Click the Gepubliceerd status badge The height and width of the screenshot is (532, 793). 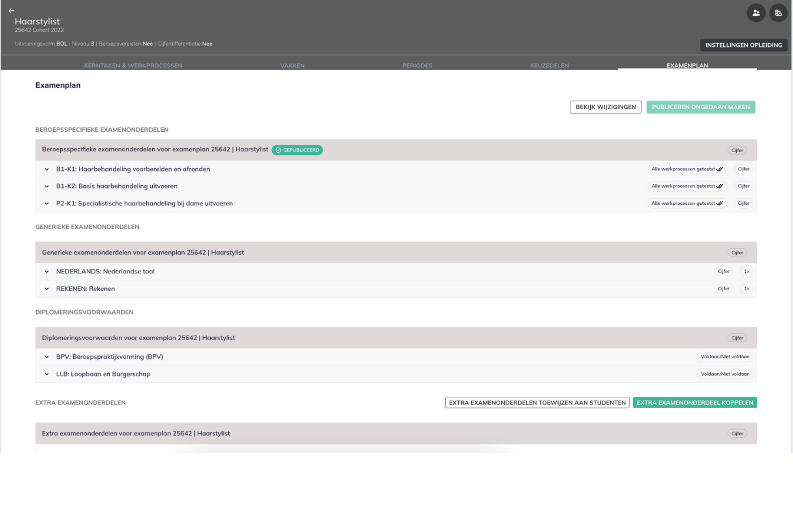pos(297,150)
